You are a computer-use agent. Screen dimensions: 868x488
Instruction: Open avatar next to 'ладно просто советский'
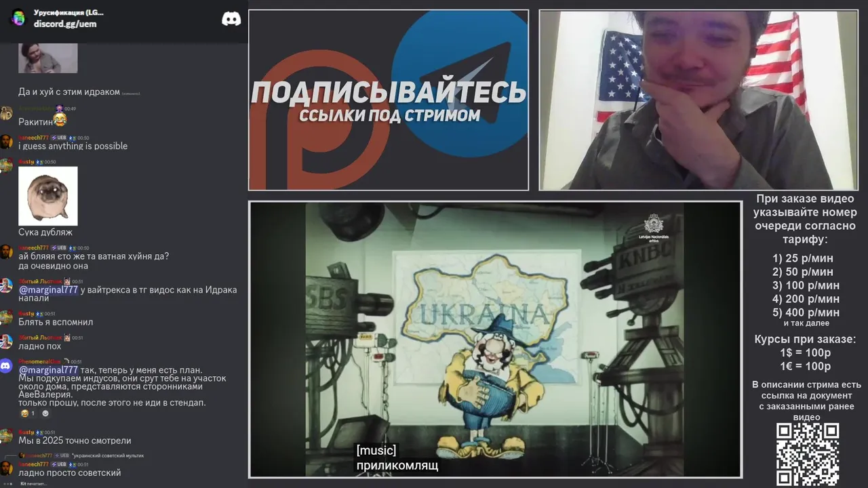(x=5, y=468)
